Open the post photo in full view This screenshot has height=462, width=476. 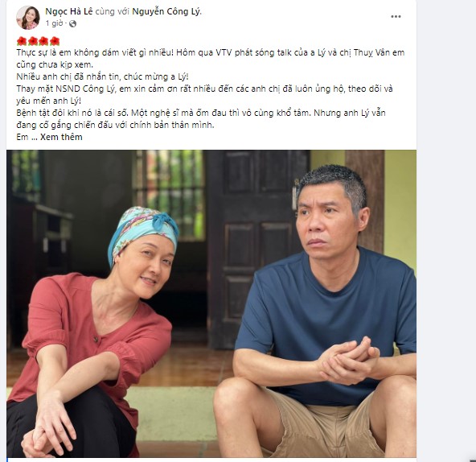[x=211, y=303]
